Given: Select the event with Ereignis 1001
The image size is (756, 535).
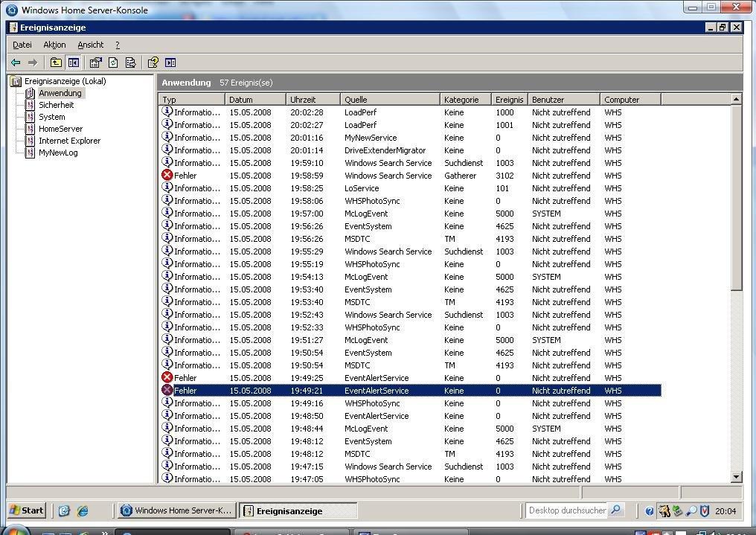Looking at the screenshot, I should point(410,125).
